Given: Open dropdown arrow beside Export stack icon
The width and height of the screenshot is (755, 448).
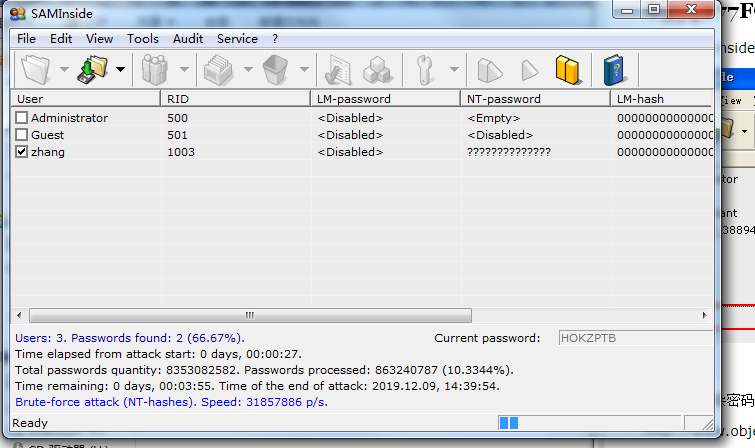Looking at the screenshot, I should point(248,69).
